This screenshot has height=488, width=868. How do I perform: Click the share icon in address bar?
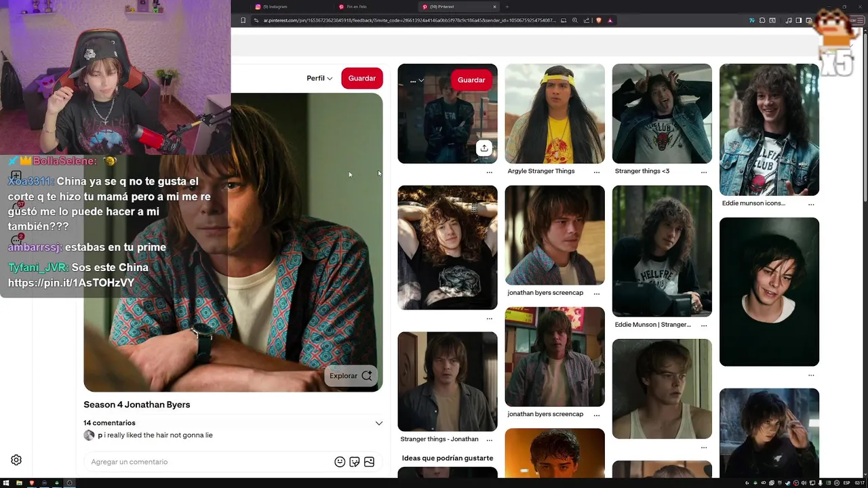coord(586,20)
